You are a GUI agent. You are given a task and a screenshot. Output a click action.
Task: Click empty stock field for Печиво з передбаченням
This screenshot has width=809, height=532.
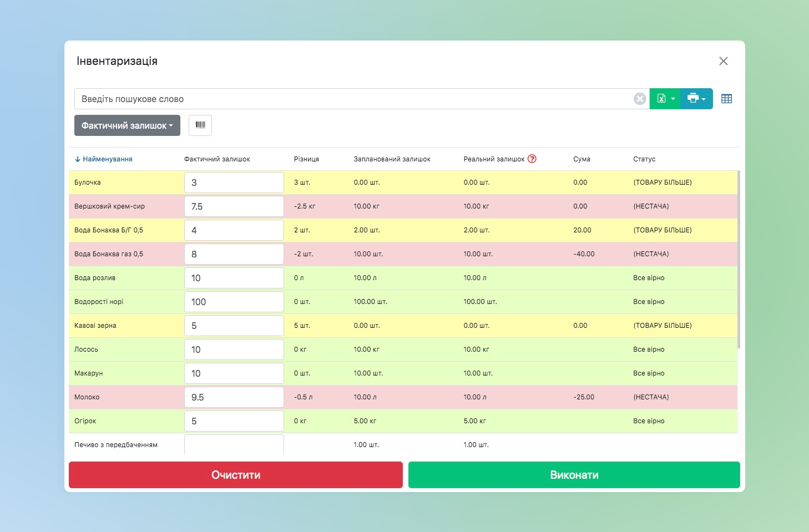tap(234, 444)
